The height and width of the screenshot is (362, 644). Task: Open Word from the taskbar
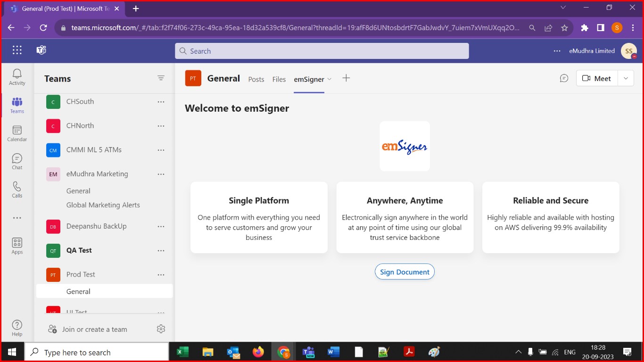point(334,352)
